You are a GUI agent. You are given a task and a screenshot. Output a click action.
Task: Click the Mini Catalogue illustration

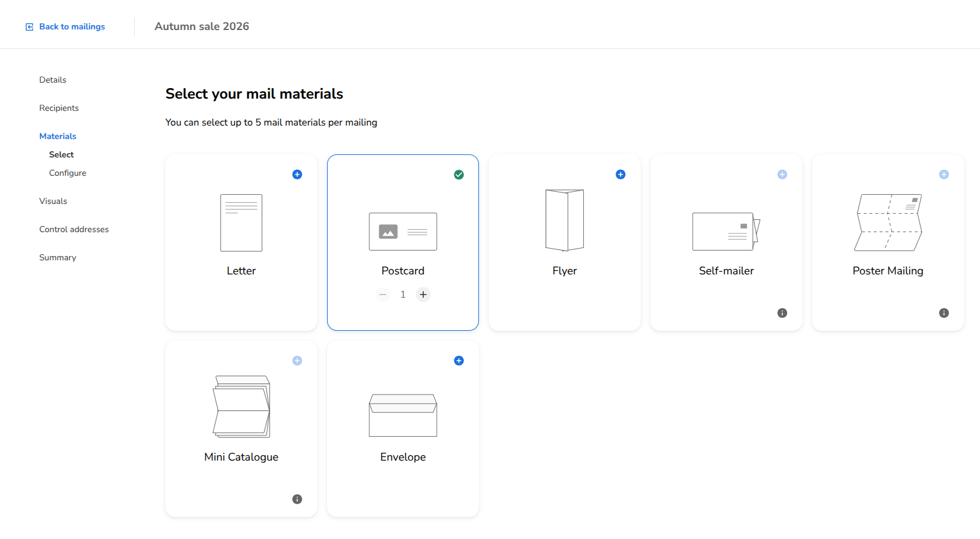click(241, 407)
